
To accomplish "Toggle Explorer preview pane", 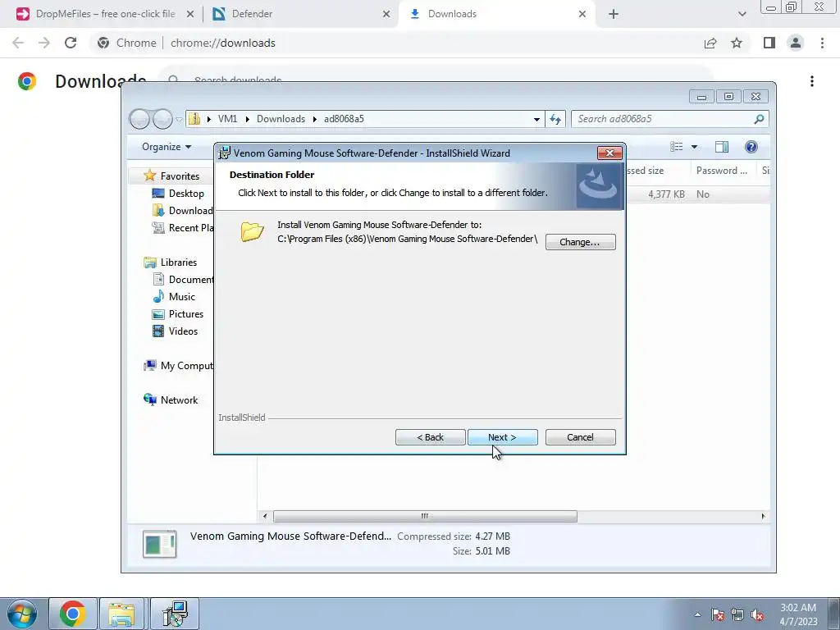I will pos(722,147).
